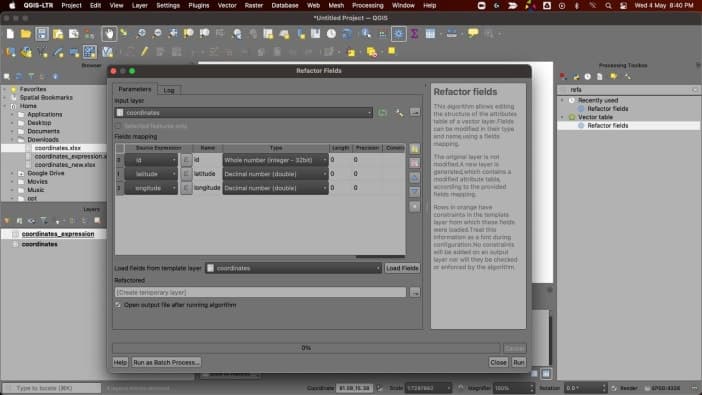Click the Load Fields button

402,268
